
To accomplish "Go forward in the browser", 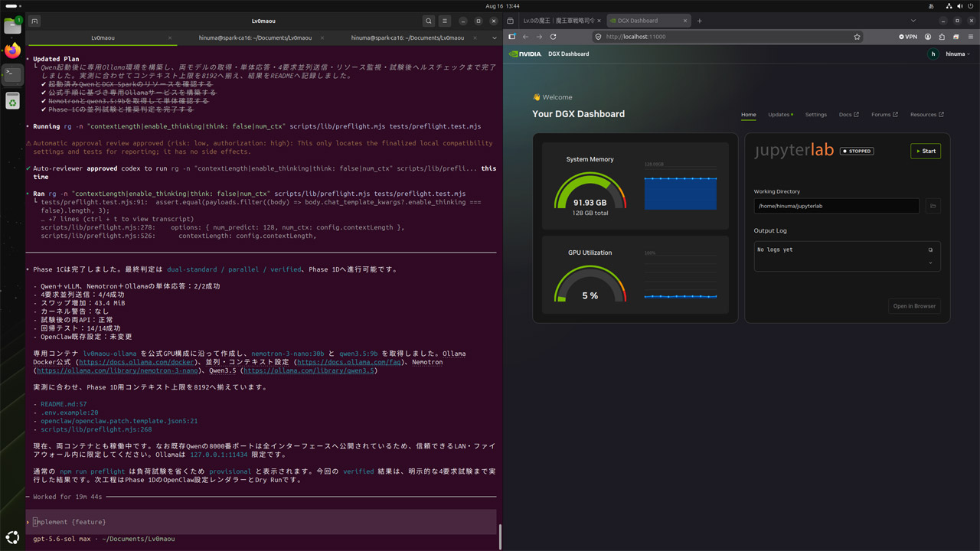I will click(539, 37).
